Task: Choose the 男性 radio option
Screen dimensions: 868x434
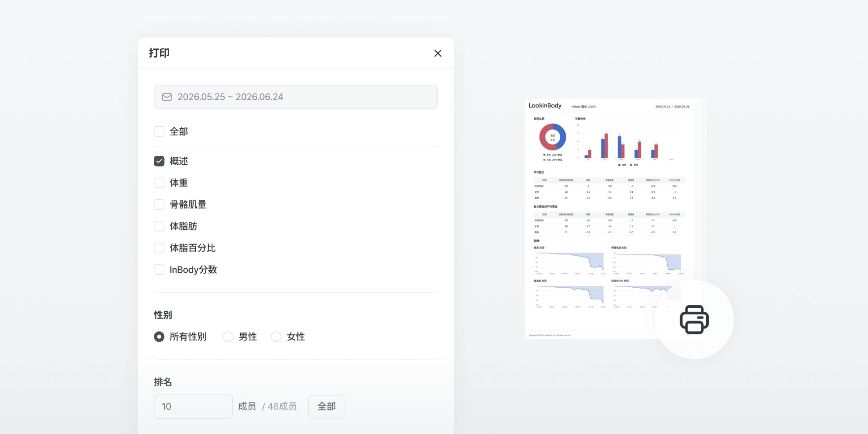Action: coord(228,337)
